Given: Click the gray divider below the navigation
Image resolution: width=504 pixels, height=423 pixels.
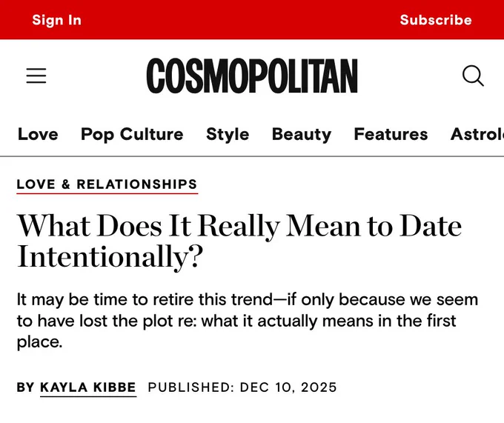Looking at the screenshot, I should [x=252, y=156].
